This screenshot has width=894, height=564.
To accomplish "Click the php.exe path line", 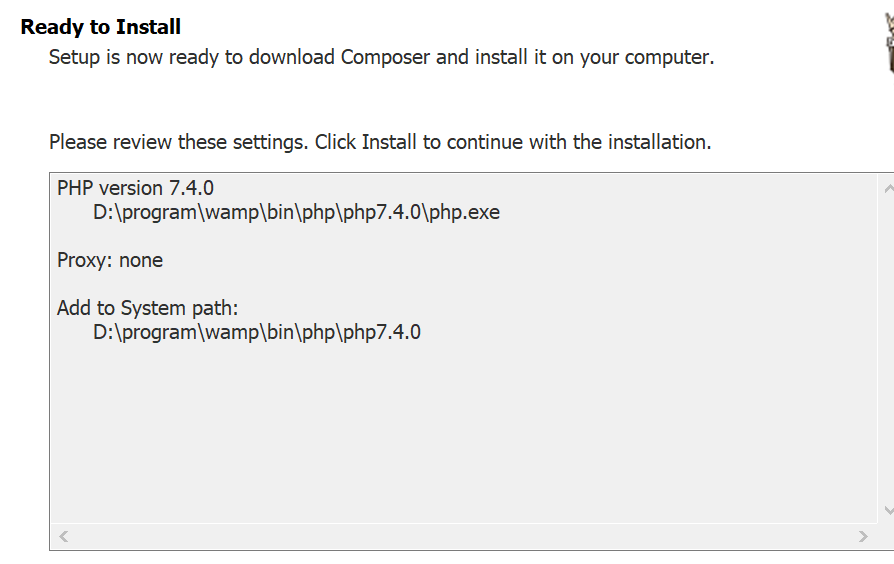I will tap(296, 212).
